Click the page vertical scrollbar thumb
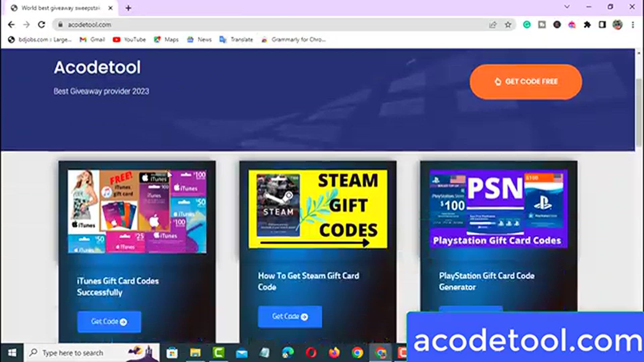 pos(639,112)
